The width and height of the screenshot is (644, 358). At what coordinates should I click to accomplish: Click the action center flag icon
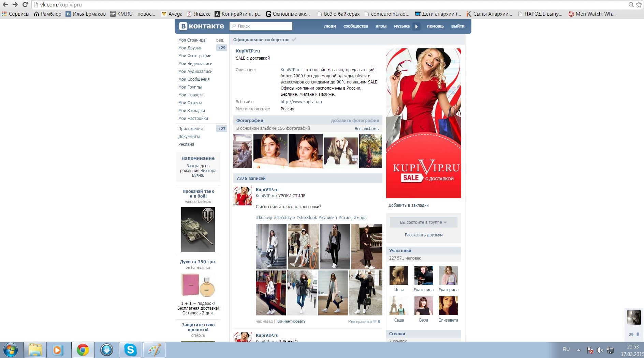590,350
